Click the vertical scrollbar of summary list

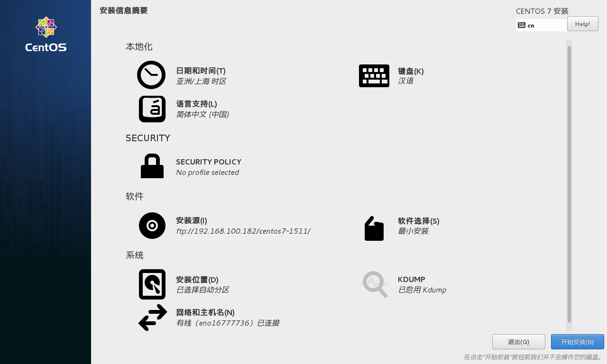569,185
